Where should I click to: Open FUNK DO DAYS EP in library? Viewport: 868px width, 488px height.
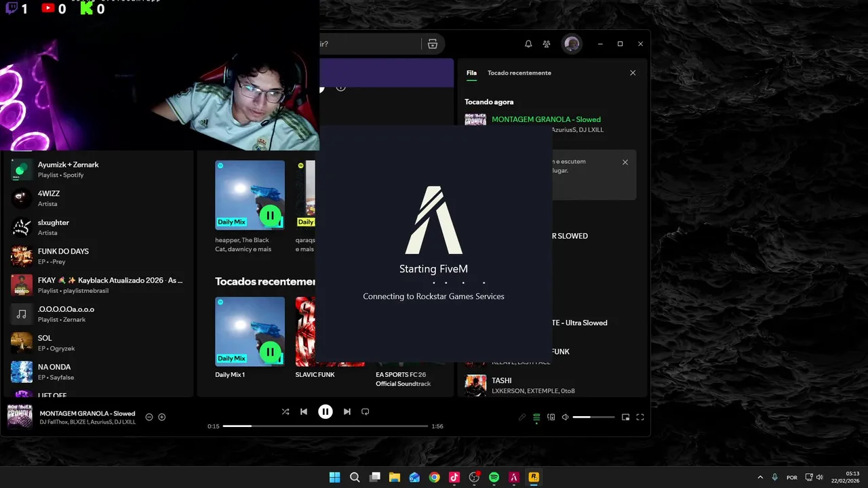[x=98, y=256]
